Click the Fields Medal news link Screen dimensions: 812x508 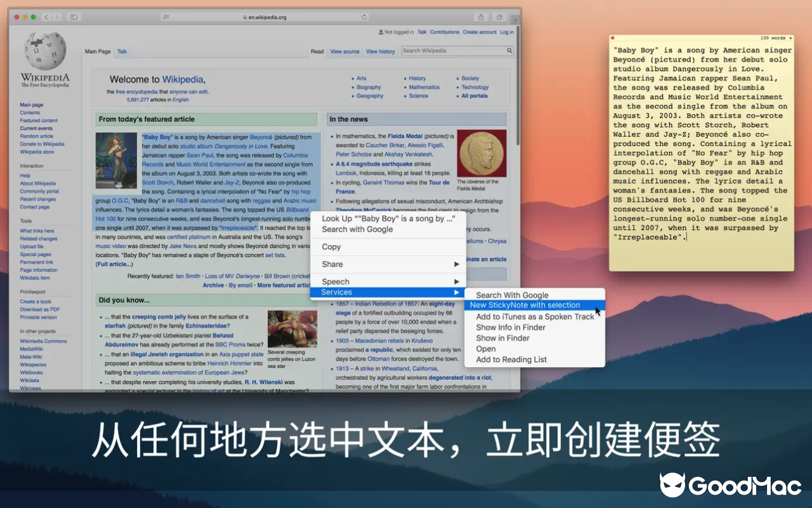pyautogui.click(x=405, y=136)
